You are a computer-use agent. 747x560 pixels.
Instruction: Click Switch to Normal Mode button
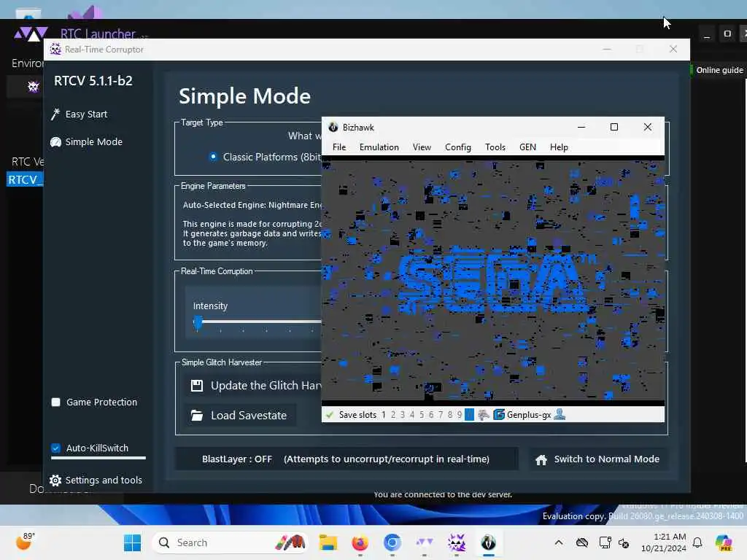[x=598, y=459]
